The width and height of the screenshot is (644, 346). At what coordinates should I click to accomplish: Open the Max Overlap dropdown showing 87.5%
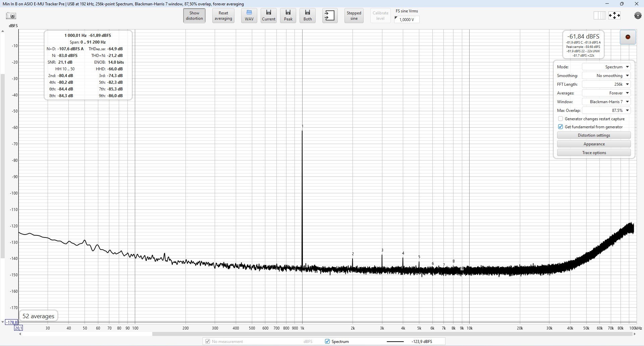[x=606, y=111]
